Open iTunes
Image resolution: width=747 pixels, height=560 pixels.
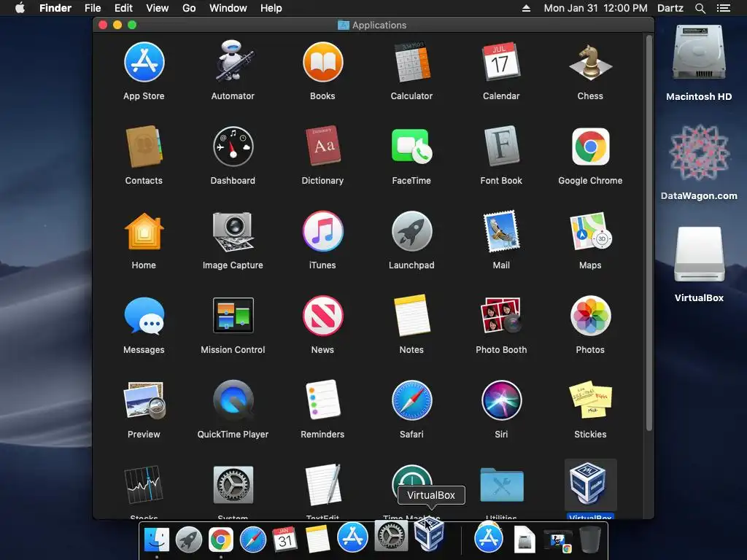[322, 231]
